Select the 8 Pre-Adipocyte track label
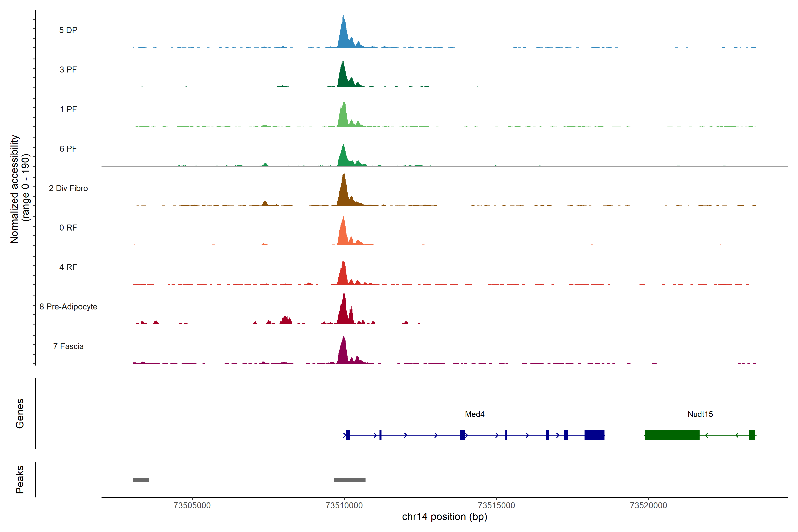This screenshot has width=798, height=532. 68,307
